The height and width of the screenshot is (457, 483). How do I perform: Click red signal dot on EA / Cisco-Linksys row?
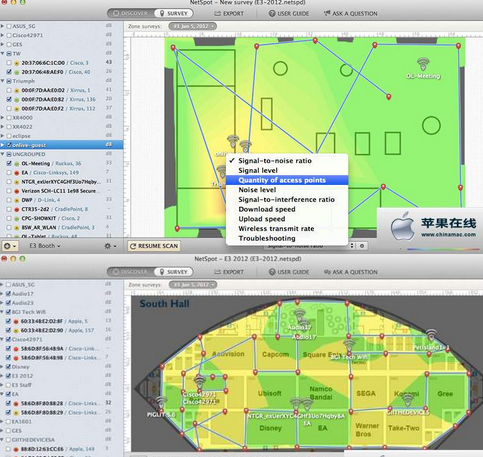(x=16, y=173)
